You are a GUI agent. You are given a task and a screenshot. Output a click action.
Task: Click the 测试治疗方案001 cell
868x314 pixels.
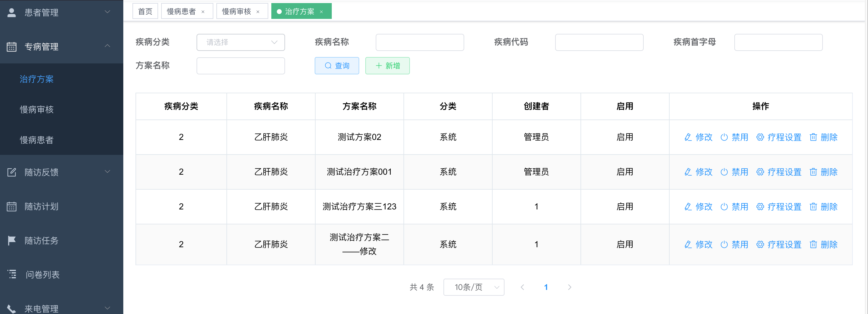click(360, 172)
